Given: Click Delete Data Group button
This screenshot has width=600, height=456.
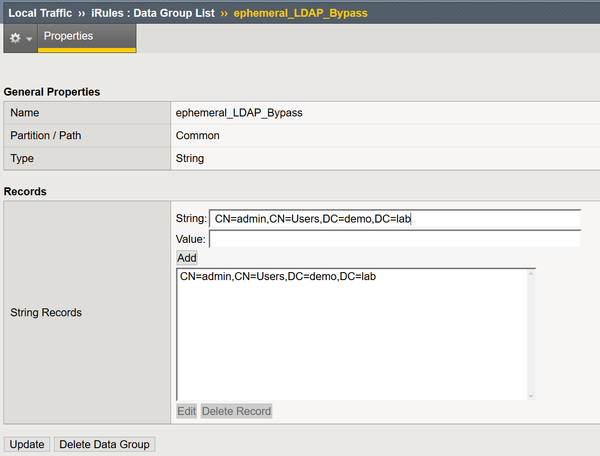Looking at the screenshot, I should coord(105,443).
